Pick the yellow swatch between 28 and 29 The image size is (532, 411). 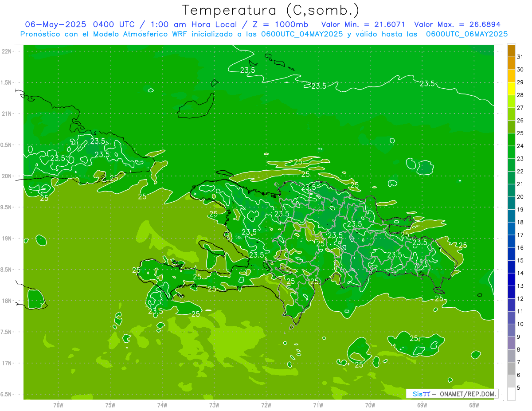(x=511, y=89)
